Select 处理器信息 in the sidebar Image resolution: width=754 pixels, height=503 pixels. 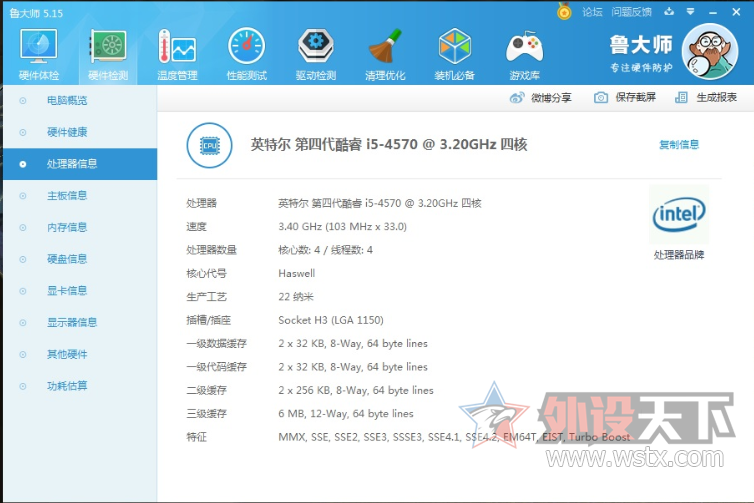coord(80,164)
